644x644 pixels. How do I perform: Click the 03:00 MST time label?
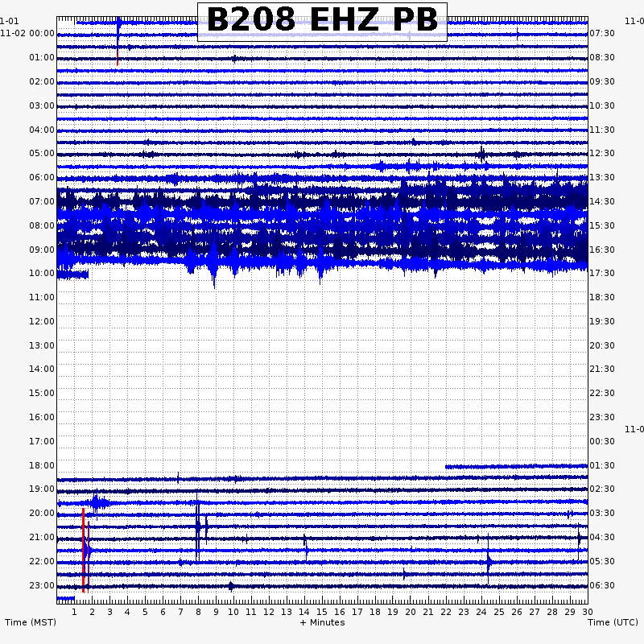pyautogui.click(x=42, y=106)
